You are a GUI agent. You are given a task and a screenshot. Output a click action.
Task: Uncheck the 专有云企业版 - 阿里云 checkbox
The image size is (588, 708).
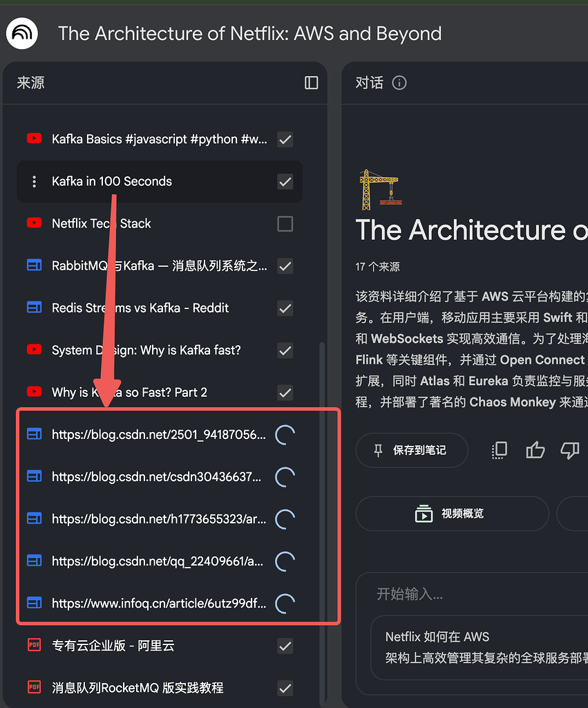285,646
